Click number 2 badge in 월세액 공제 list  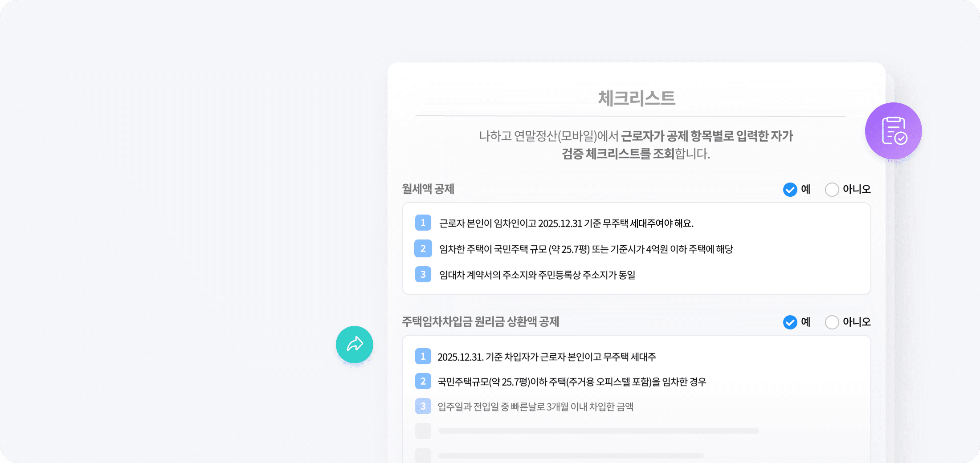click(423, 248)
